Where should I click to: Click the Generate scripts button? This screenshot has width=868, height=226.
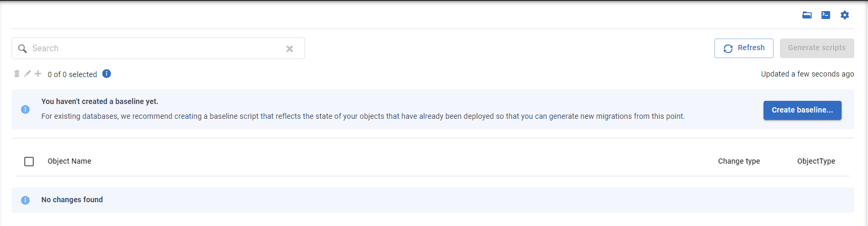click(x=817, y=48)
